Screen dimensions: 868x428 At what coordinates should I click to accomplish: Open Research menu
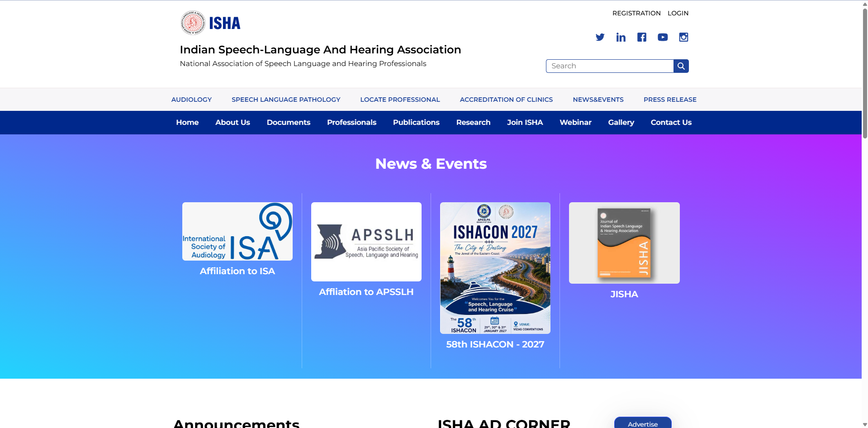tap(473, 123)
